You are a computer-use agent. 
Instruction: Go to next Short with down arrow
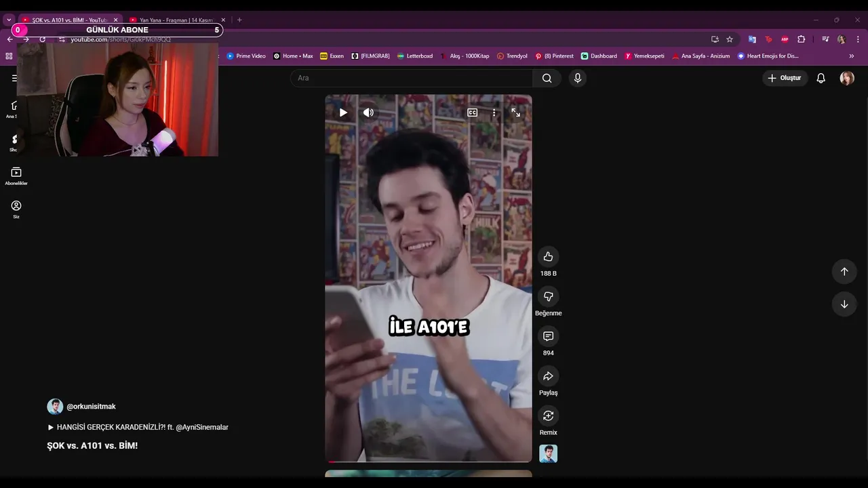(844, 304)
